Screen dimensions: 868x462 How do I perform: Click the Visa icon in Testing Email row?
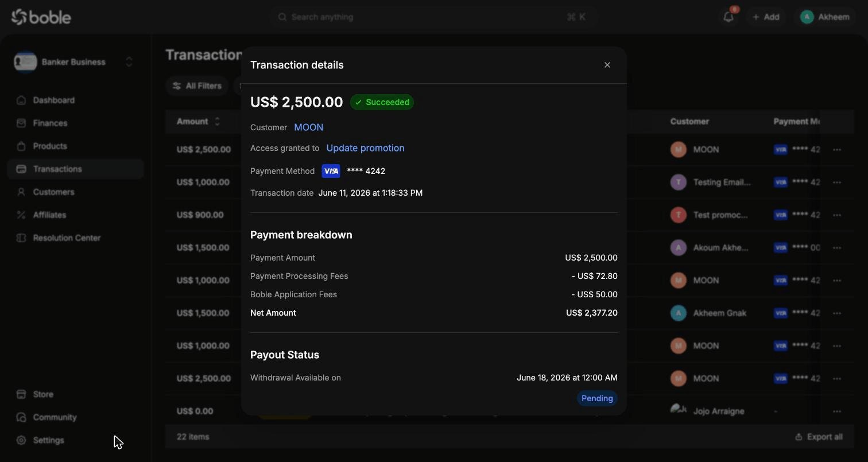click(781, 182)
